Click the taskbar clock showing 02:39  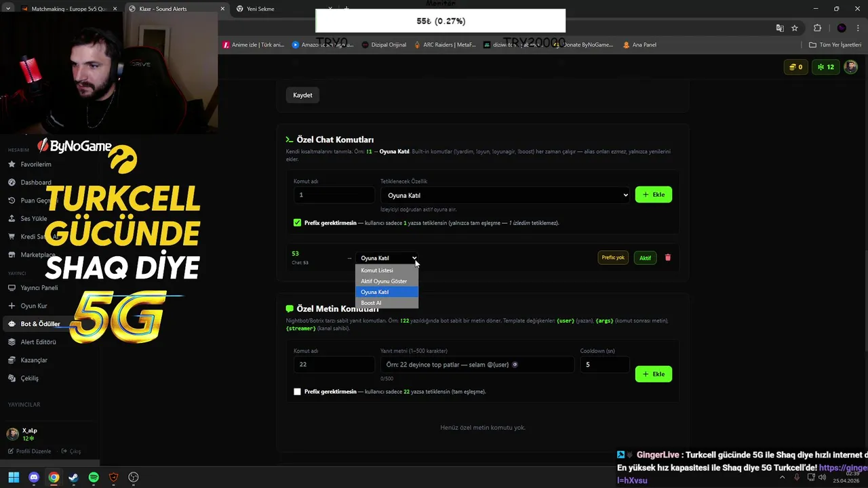[848, 477]
